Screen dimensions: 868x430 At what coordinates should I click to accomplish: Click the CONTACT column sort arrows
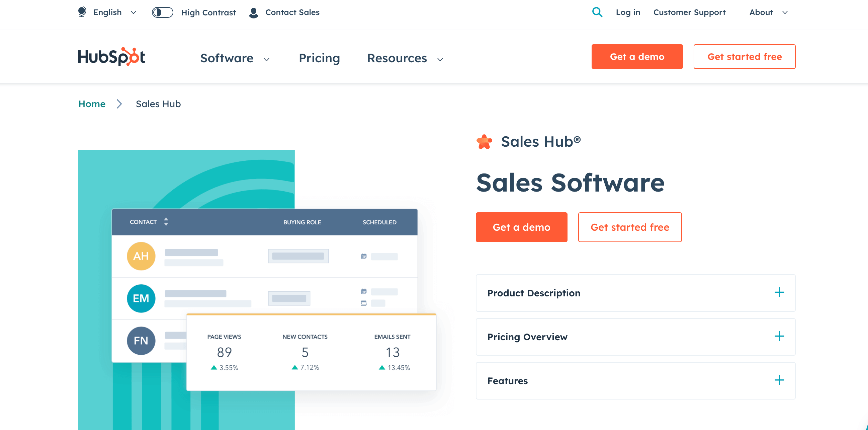[166, 222]
